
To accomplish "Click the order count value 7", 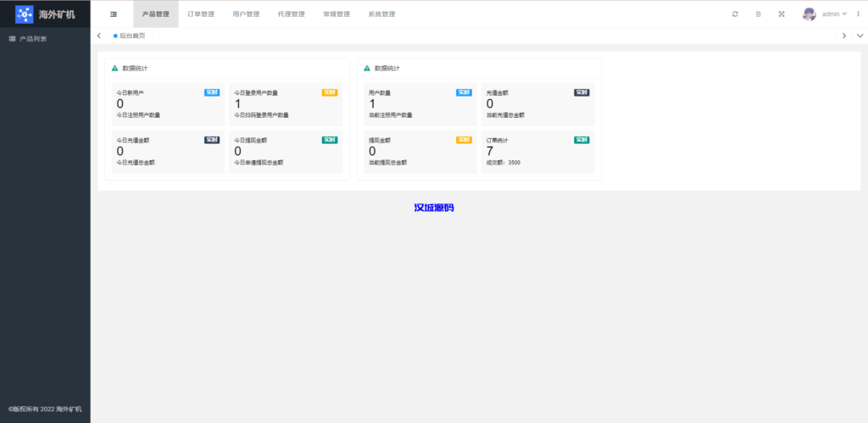I will pyautogui.click(x=490, y=151).
